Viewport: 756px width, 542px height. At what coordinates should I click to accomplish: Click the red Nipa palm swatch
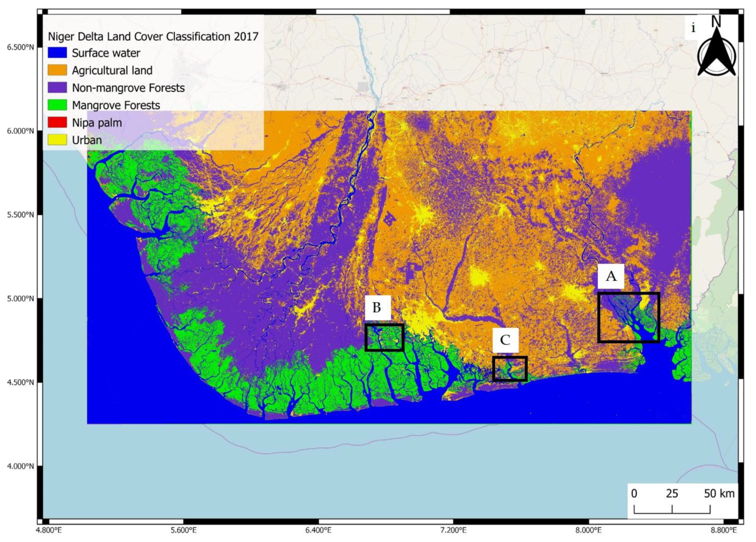[x=57, y=123]
